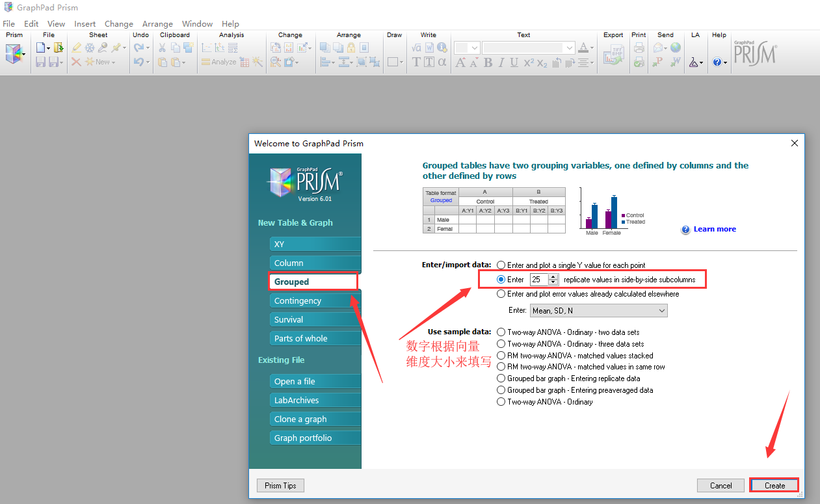Open the Mean, SD, N dropdown
The image size is (820, 504).
598,311
